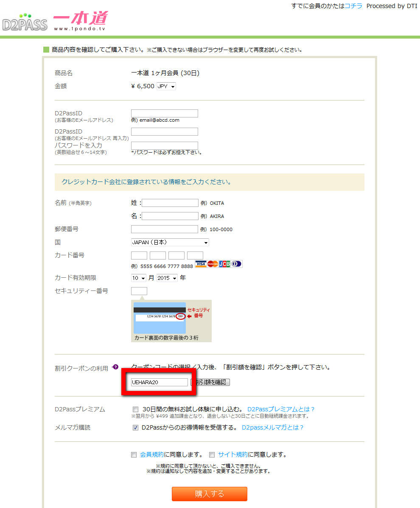The height and width of the screenshot is (508, 420).
Task: Open the D2Passプレミアムとは？ link
Action: point(281,409)
